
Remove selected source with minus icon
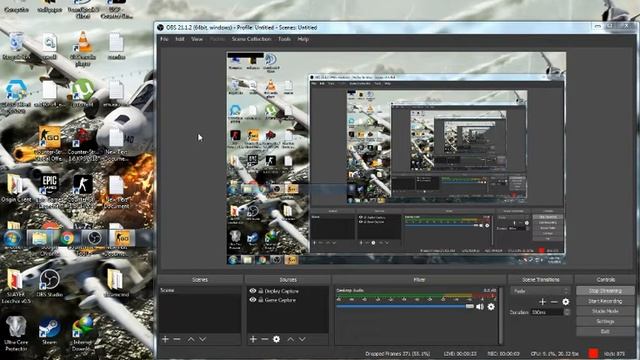tap(264, 339)
